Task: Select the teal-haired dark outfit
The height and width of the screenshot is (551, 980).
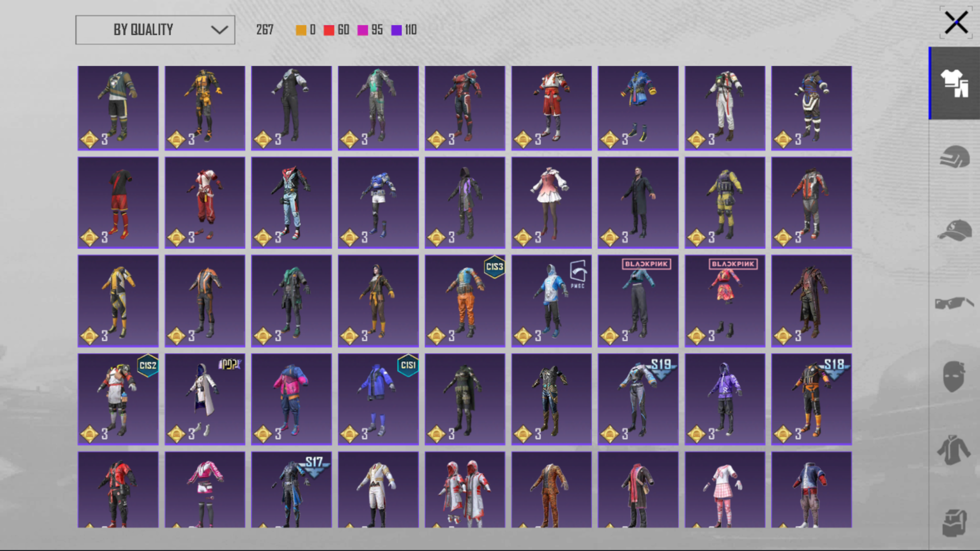Action: coord(291,301)
